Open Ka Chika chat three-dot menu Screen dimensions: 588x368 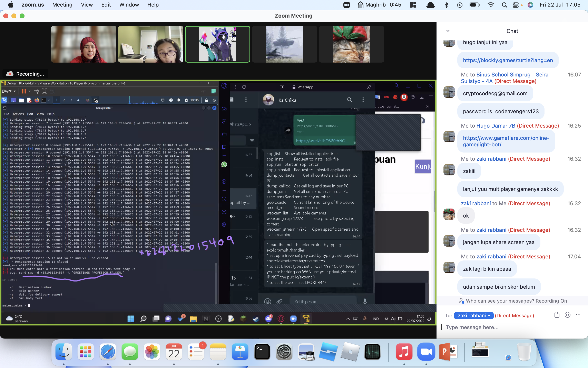click(363, 100)
